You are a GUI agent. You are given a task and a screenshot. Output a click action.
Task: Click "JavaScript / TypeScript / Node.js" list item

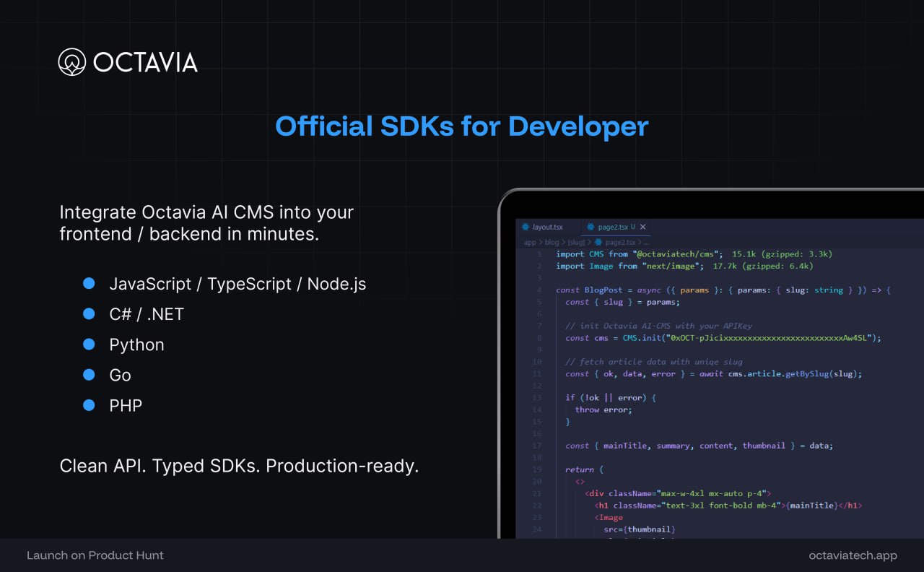[x=237, y=285]
